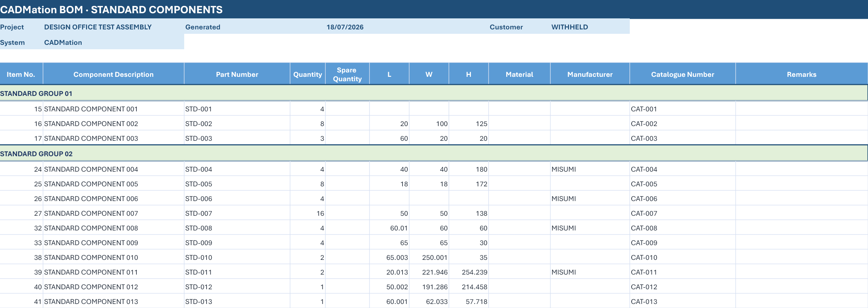
Task: Click the Customer value WITHHELD
Action: click(x=569, y=27)
